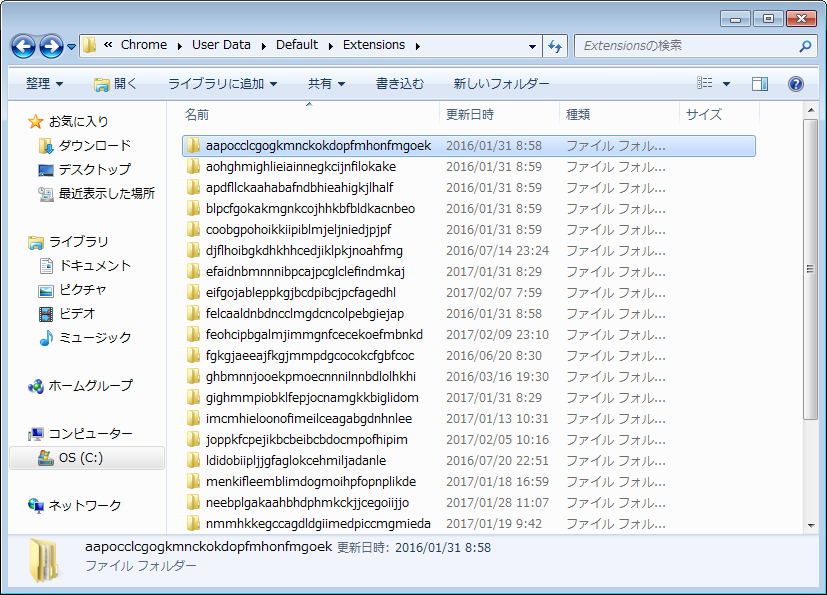827x595 pixels.
Task: Open the ピクチャ library
Action: pos(72,290)
